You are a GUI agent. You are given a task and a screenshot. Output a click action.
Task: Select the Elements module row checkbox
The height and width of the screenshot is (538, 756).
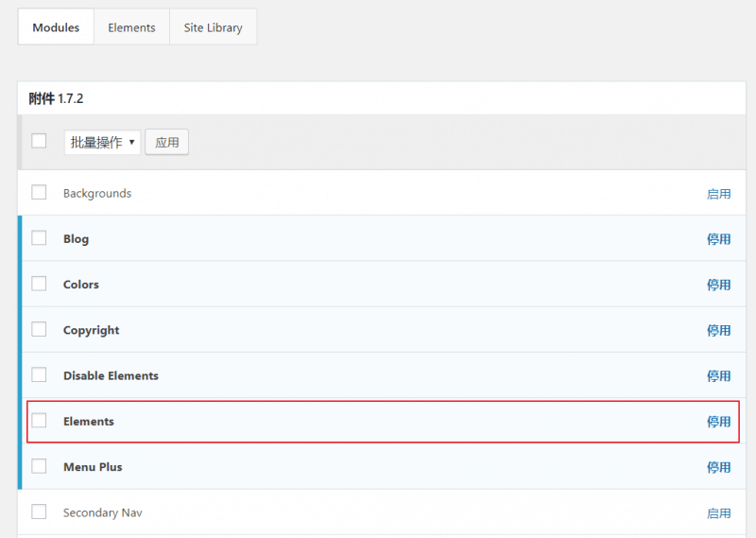(39, 421)
